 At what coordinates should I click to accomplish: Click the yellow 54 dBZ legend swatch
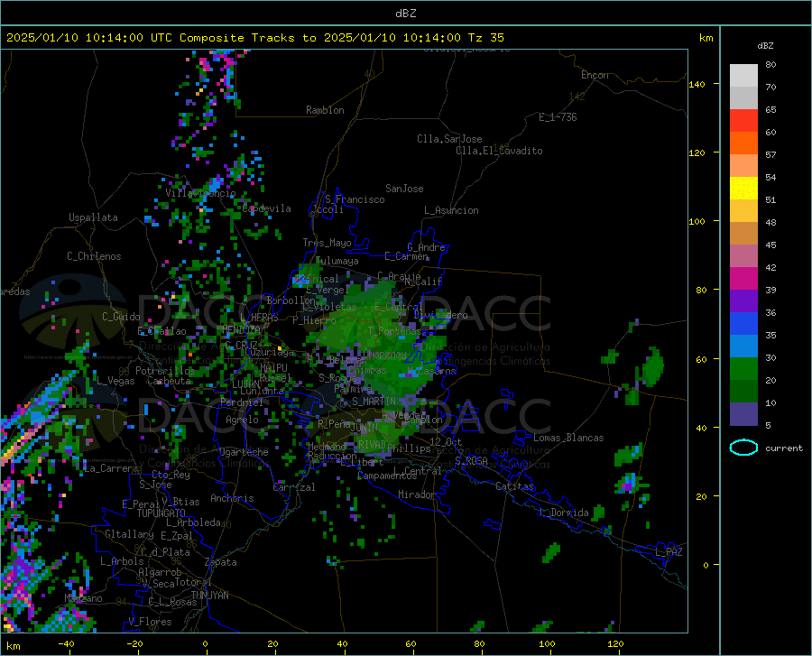point(743,189)
